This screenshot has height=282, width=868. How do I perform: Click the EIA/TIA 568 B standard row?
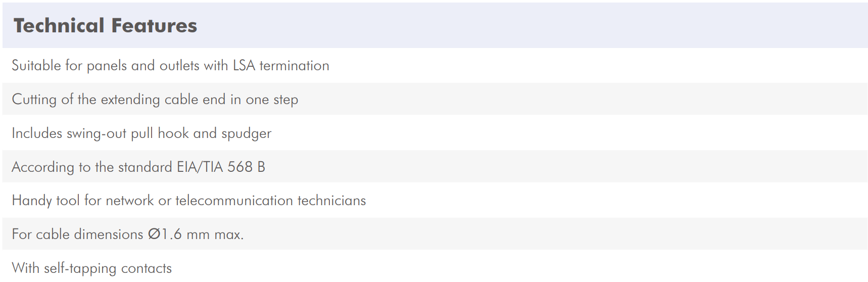pos(435,167)
